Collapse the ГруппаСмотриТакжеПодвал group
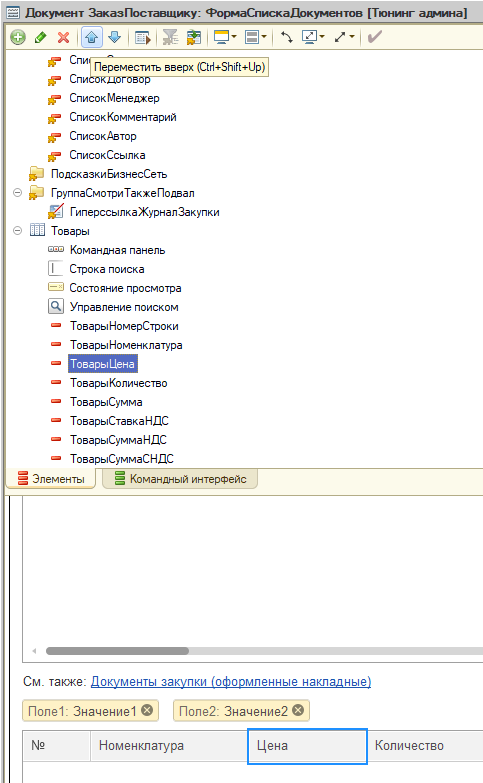This screenshot has width=483, height=783. 17,193
